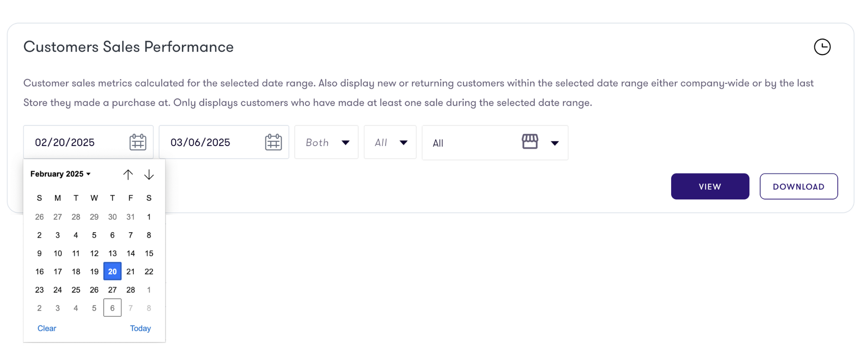Select February 18 in the calendar
The height and width of the screenshot is (355, 868).
76,272
